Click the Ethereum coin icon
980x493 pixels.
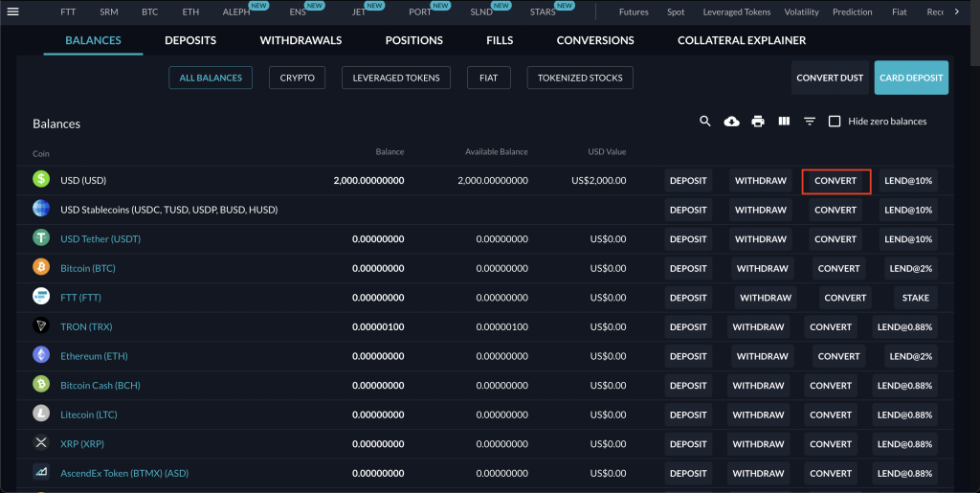click(41, 355)
